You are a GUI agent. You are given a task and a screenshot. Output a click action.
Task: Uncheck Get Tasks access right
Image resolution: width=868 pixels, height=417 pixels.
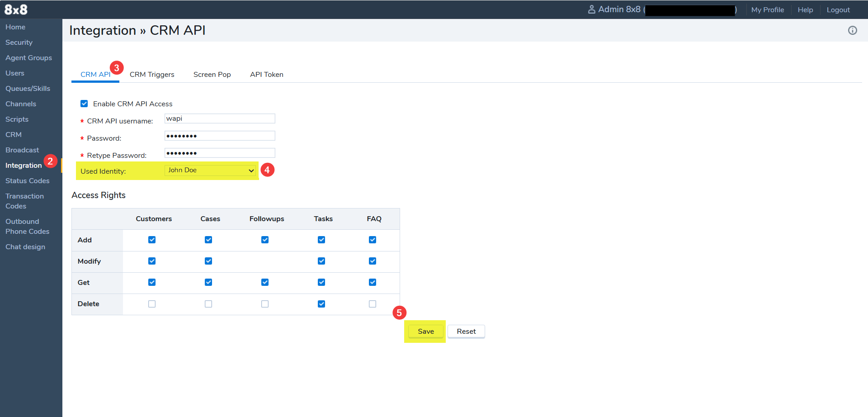(321, 282)
